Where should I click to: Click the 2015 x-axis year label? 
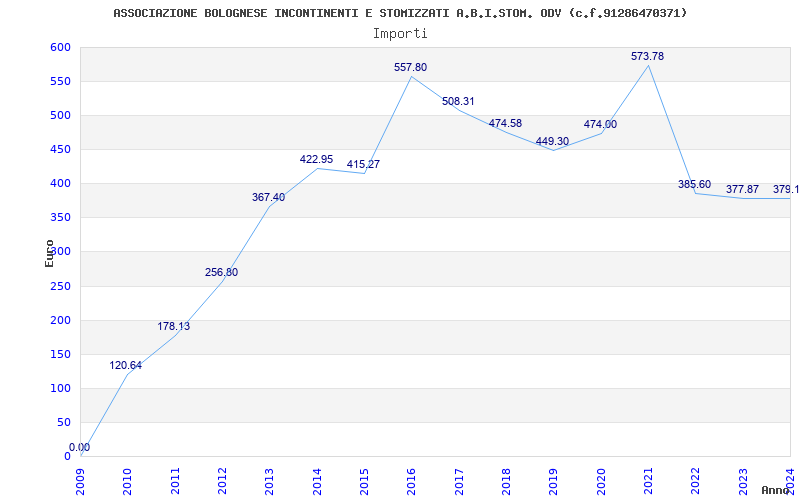(364, 481)
